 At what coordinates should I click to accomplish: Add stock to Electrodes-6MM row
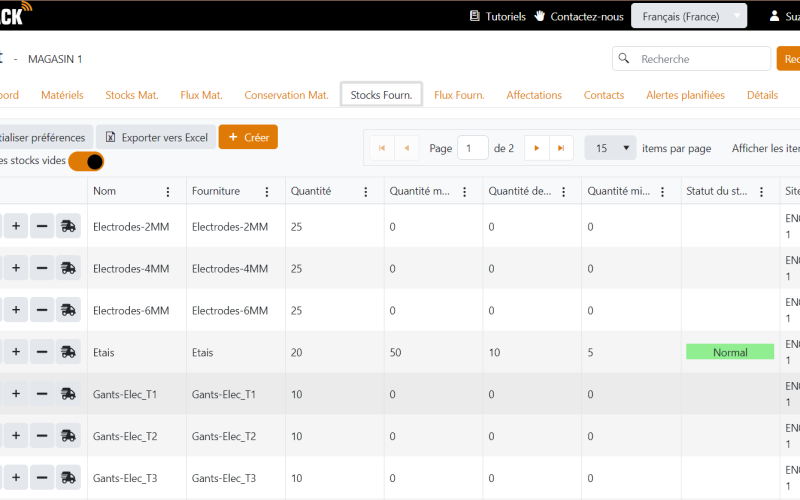pyautogui.click(x=16, y=310)
